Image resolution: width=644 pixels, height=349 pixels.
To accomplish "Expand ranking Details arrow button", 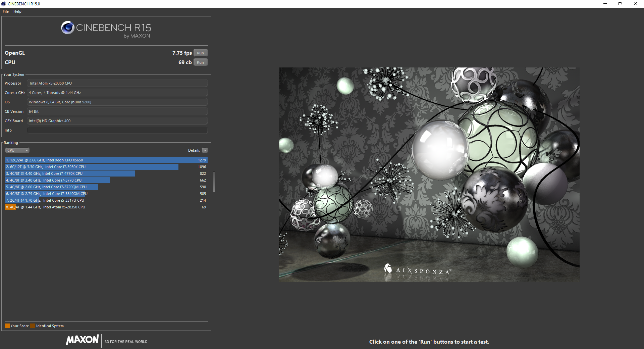I will [x=205, y=150].
